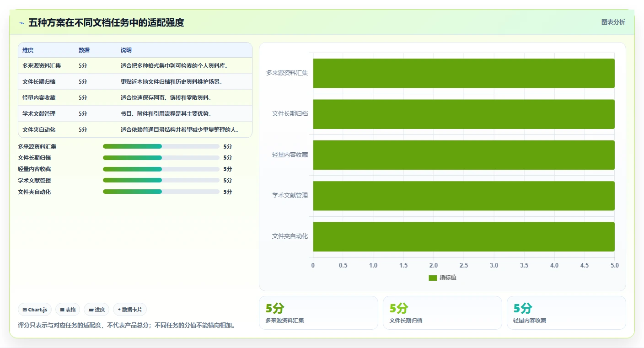The width and height of the screenshot is (644, 348).
Task: Click description 适合把多种格式集中到可检索的个人资料库
Action: (x=174, y=66)
